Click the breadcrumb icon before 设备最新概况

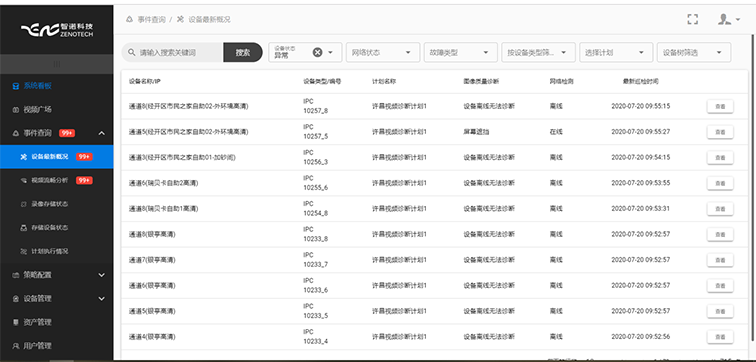coord(180,19)
